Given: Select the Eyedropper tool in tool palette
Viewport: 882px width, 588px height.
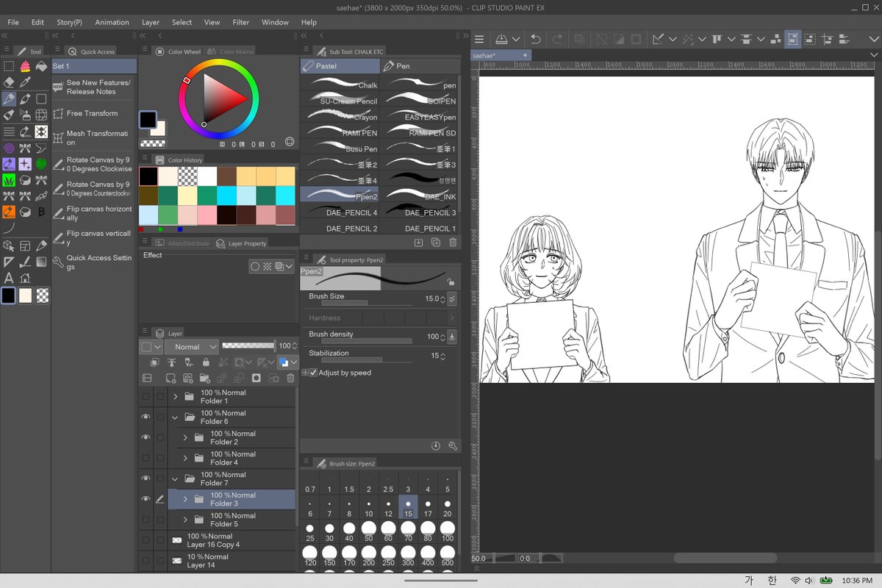Looking at the screenshot, I should (25, 82).
